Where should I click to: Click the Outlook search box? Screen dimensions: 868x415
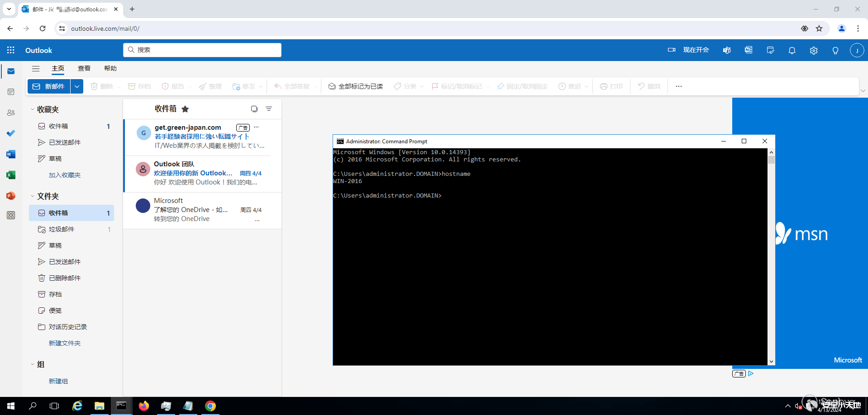202,50
